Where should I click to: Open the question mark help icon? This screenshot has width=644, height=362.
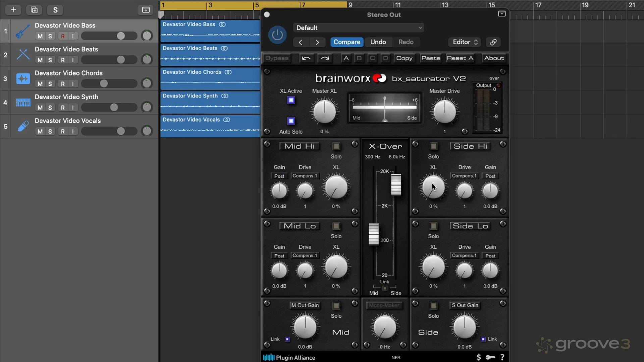tap(502, 357)
